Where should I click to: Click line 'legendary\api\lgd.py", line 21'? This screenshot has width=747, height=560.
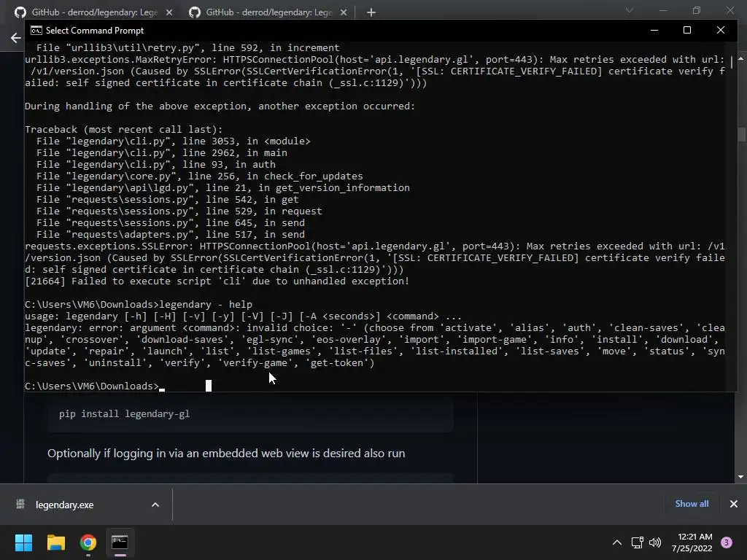(x=223, y=187)
